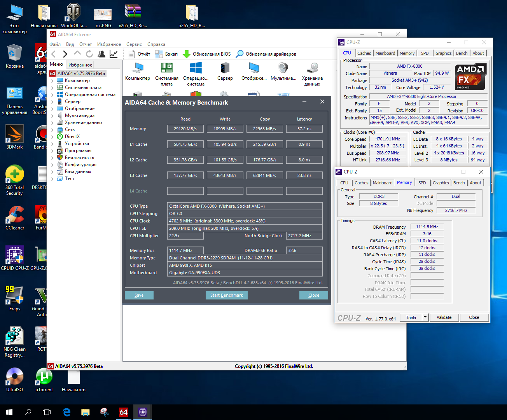The height and width of the screenshot is (420, 507).
Task: Click the BIOS updates green arrow icon
Action: (x=186, y=54)
